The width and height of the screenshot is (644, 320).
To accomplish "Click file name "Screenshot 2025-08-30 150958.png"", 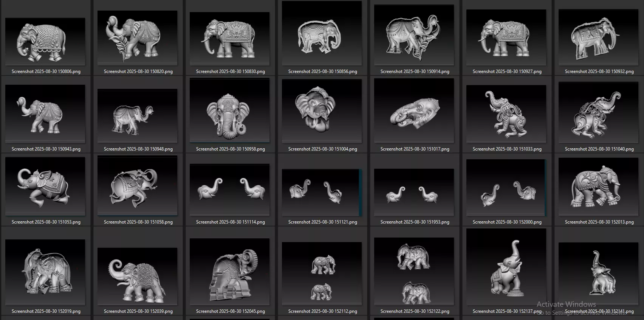I will pos(231,149).
